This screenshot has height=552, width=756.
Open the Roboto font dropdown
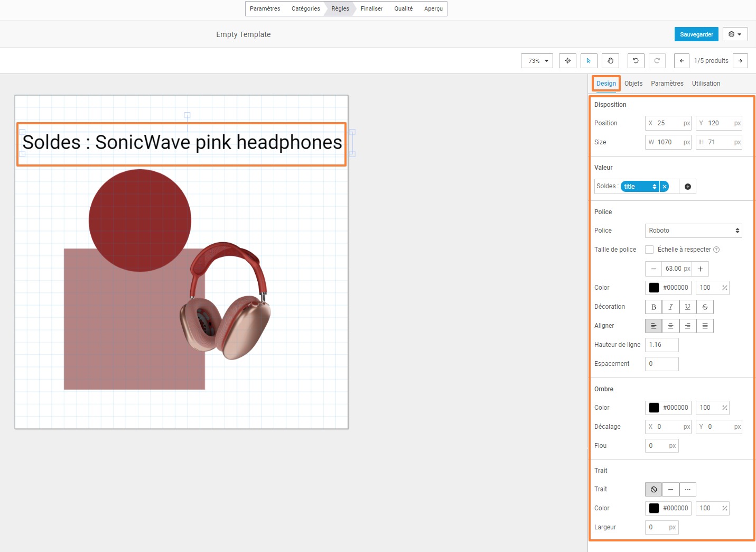(x=693, y=231)
